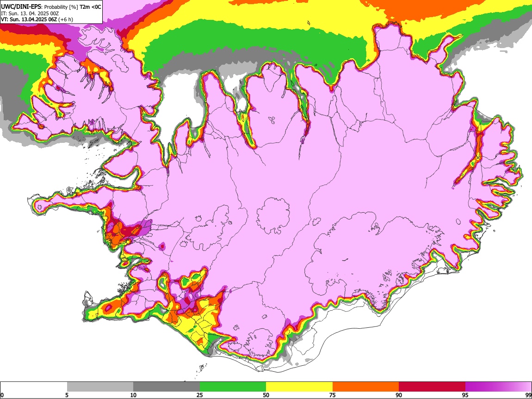Image resolution: width=532 pixels, height=399 pixels.
Task: Click the 'Probability [%] T2m <0C' label
Action: pyautogui.click(x=73, y=7)
